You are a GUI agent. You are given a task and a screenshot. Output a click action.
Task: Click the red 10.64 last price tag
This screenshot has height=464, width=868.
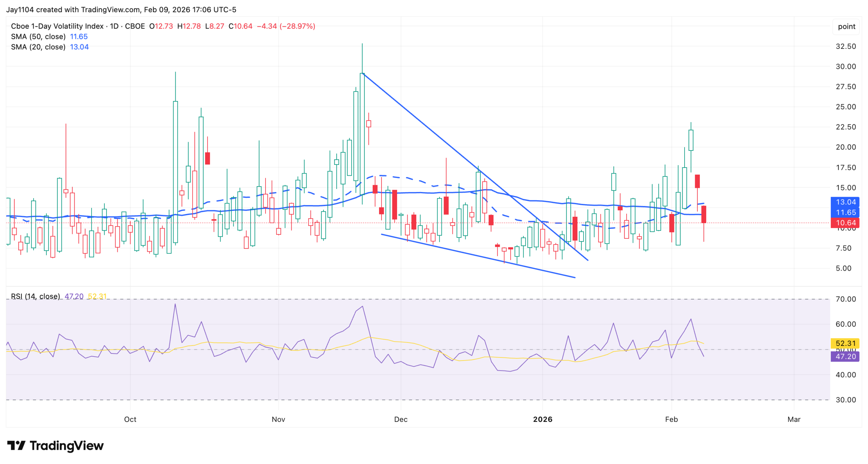point(844,223)
